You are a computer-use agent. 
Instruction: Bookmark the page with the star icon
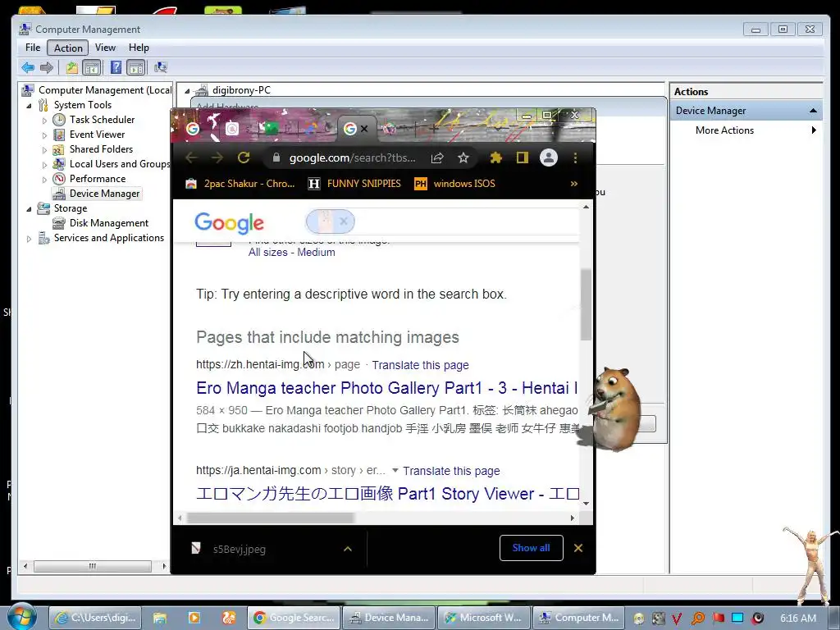463,157
